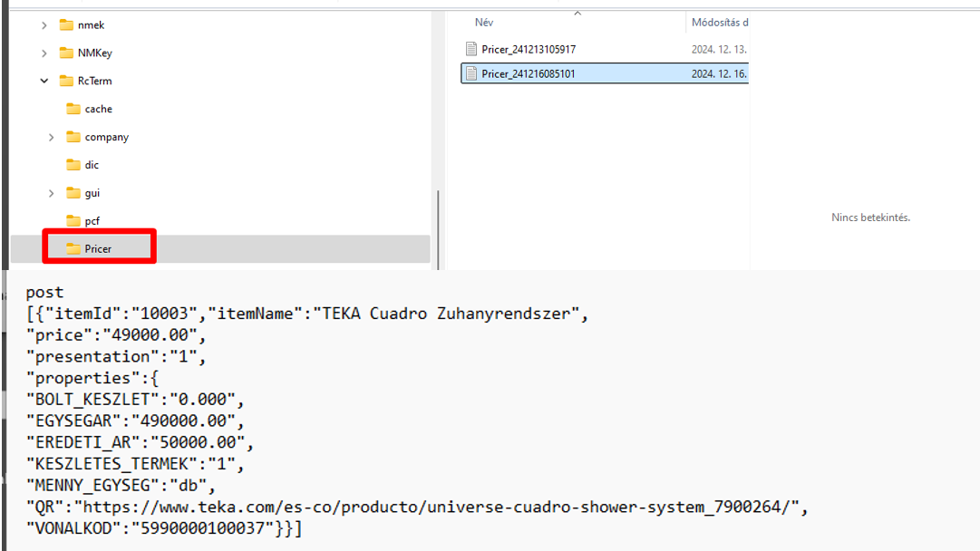Viewport: 980px width, 551px height.
Task: Click the RcTerm folder icon
Action: 66,82
